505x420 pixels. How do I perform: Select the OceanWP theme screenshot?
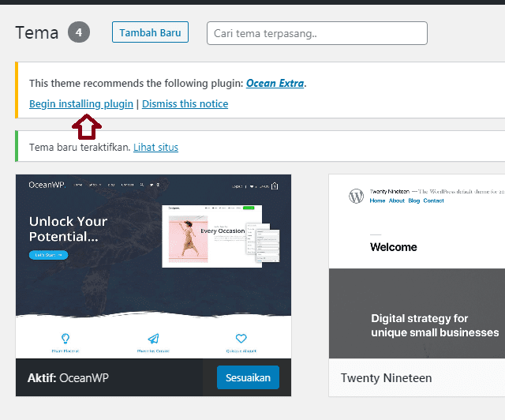pos(153,267)
